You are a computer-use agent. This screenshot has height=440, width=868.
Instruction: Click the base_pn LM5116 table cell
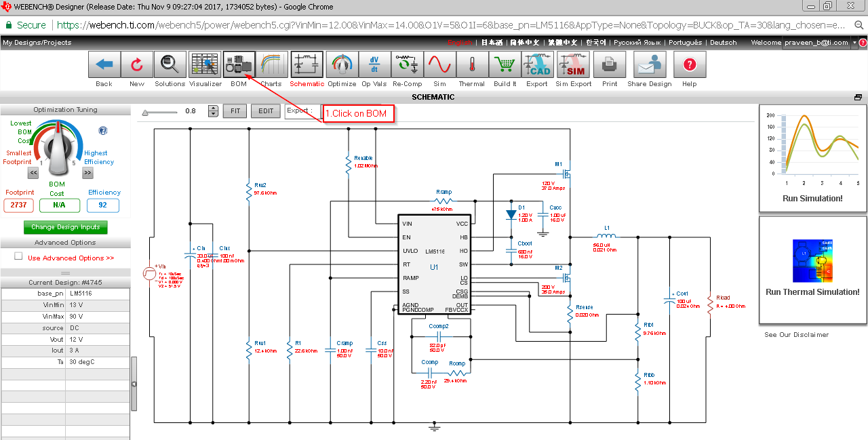click(x=98, y=294)
